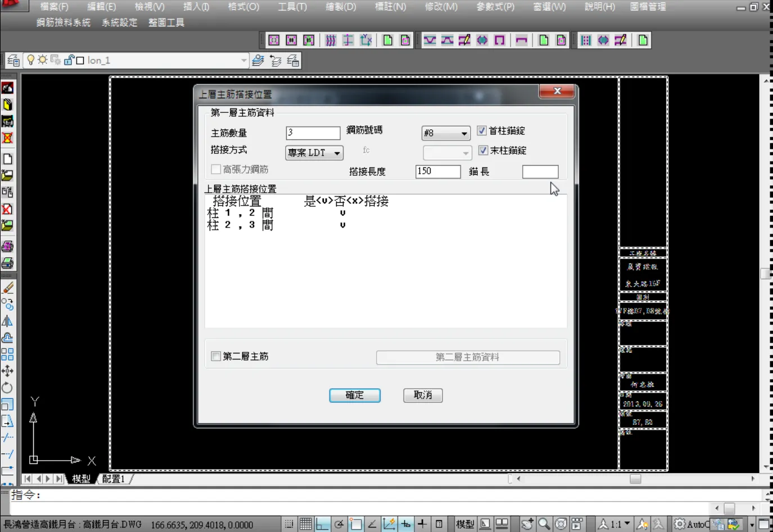
Task: Switch to the 配置1 layout tab
Action: click(113, 479)
